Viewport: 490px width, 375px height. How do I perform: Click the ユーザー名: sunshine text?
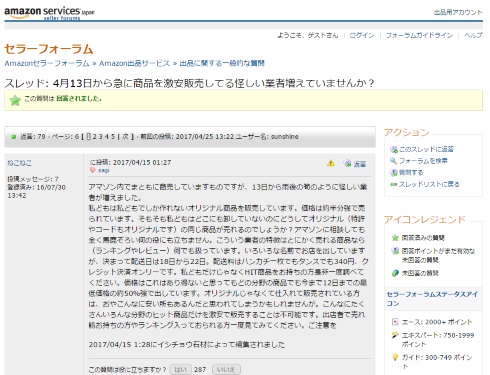[x=268, y=136]
